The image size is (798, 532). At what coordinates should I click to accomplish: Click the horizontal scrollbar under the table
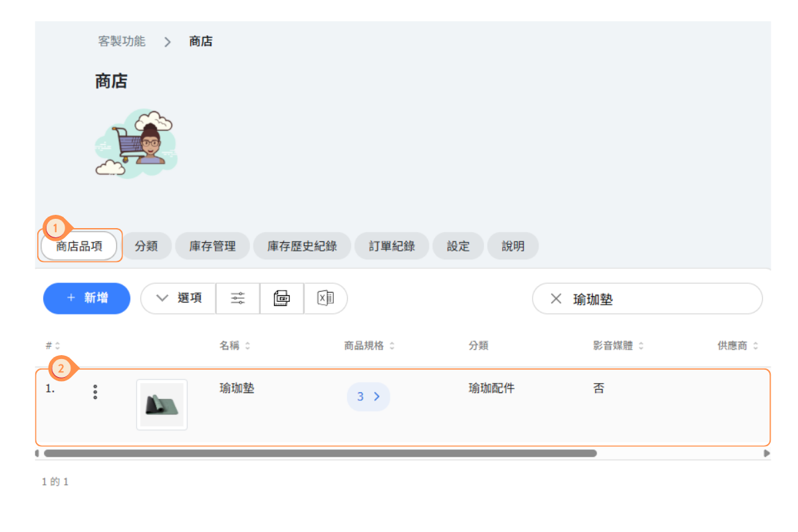tap(319, 454)
